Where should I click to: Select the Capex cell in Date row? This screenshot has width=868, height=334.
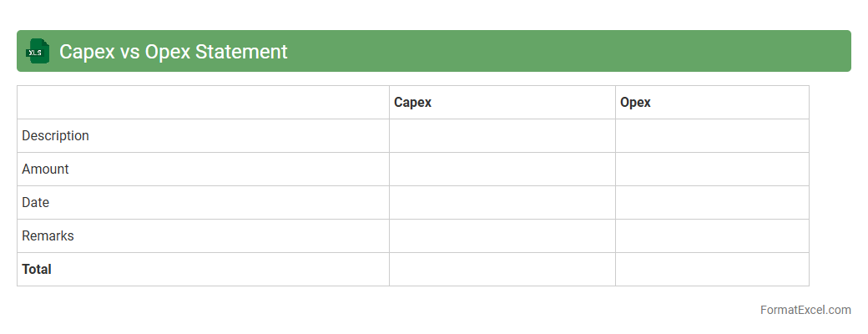502,203
